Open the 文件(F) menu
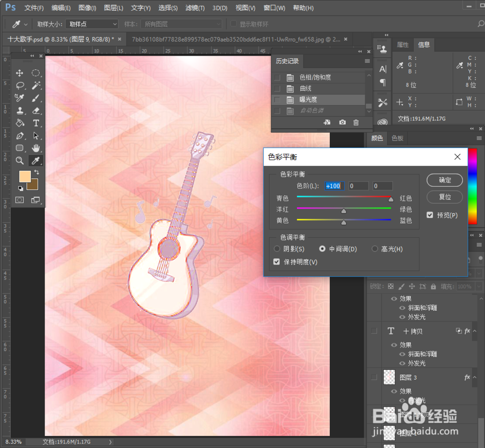The image size is (485, 448). tap(34, 8)
